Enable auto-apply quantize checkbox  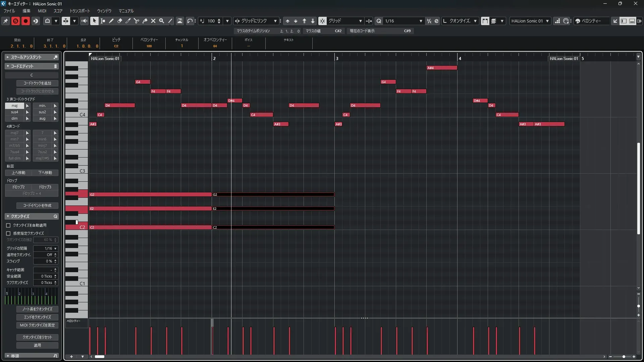point(8,225)
